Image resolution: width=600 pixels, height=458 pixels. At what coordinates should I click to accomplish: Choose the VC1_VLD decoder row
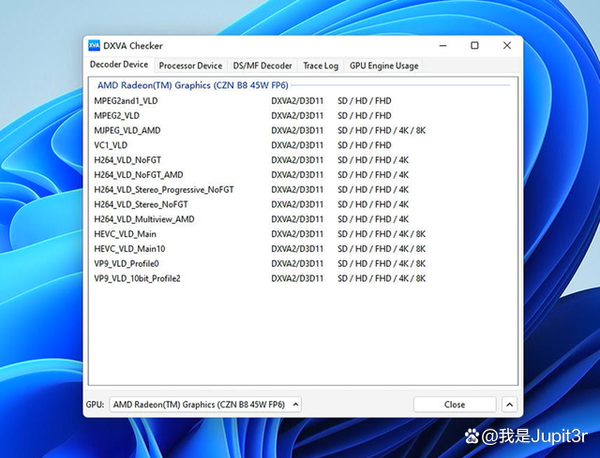(x=113, y=145)
